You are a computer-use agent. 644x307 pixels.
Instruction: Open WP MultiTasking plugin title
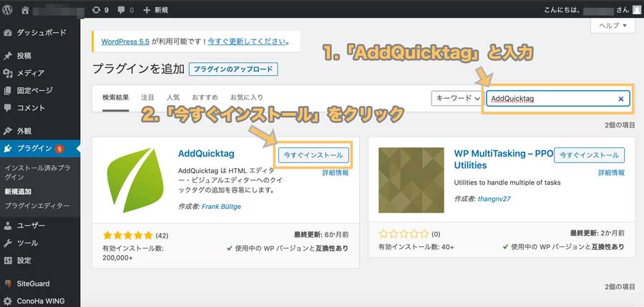coord(504,159)
